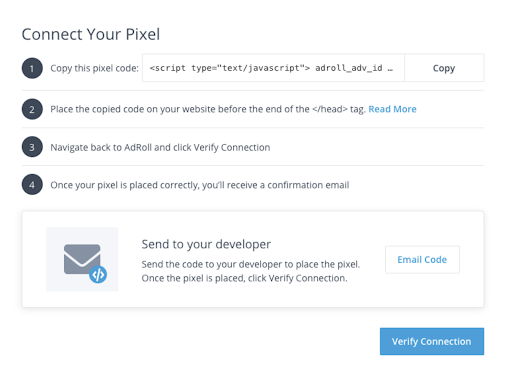Click the Connect Your Pixel heading
512x372 pixels.
point(91,34)
